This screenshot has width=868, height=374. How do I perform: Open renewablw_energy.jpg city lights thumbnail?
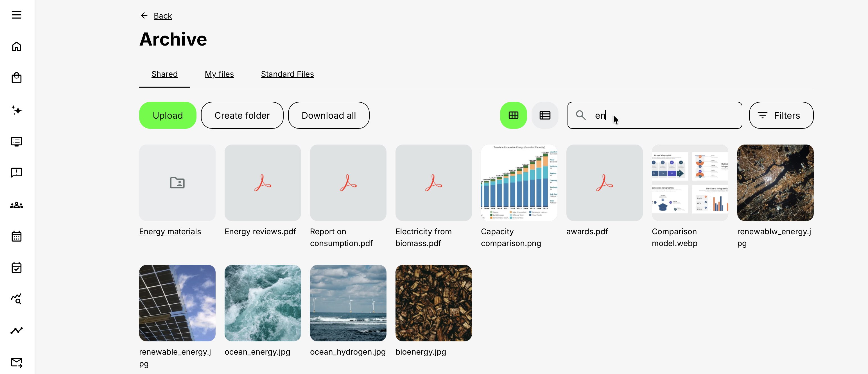point(775,183)
